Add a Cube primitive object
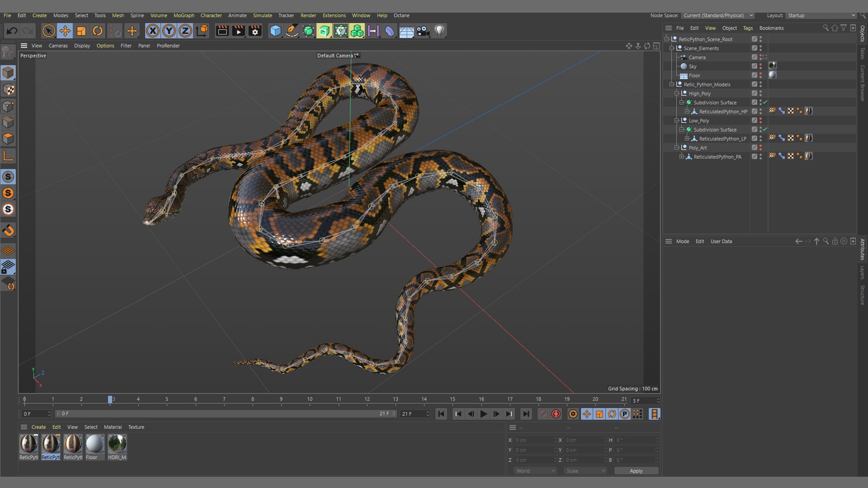 [275, 31]
